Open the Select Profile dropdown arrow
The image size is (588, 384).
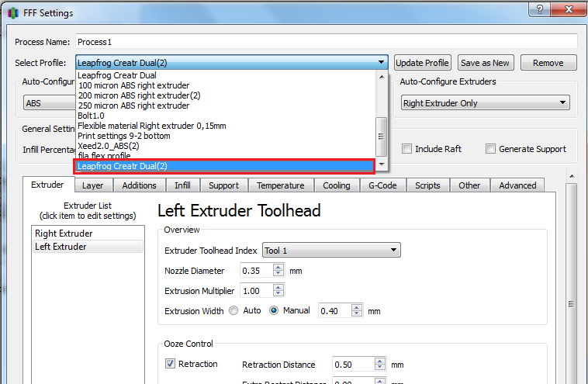coord(381,62)
